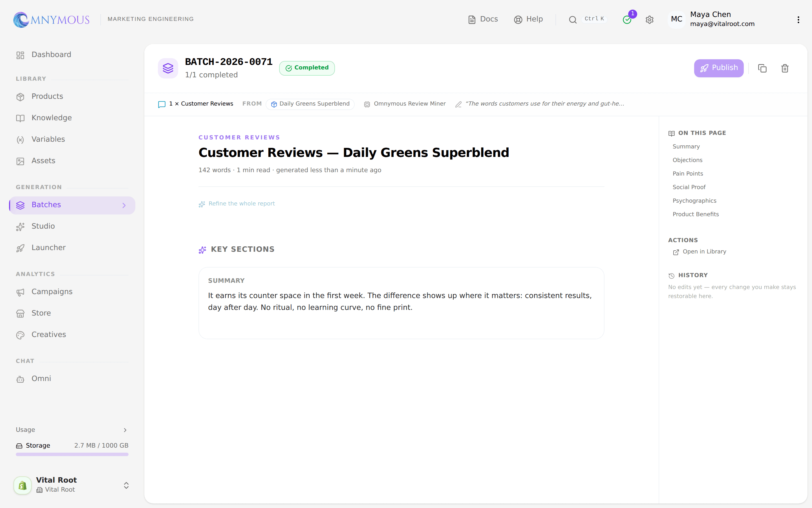Click the Knowledge book icon
This screenshot has height=508, width=812.
click(x=21, y=118)
